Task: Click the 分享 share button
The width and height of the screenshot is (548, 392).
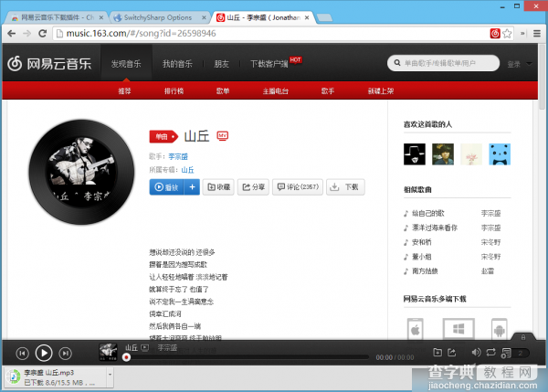Action: tap(253, 187)
